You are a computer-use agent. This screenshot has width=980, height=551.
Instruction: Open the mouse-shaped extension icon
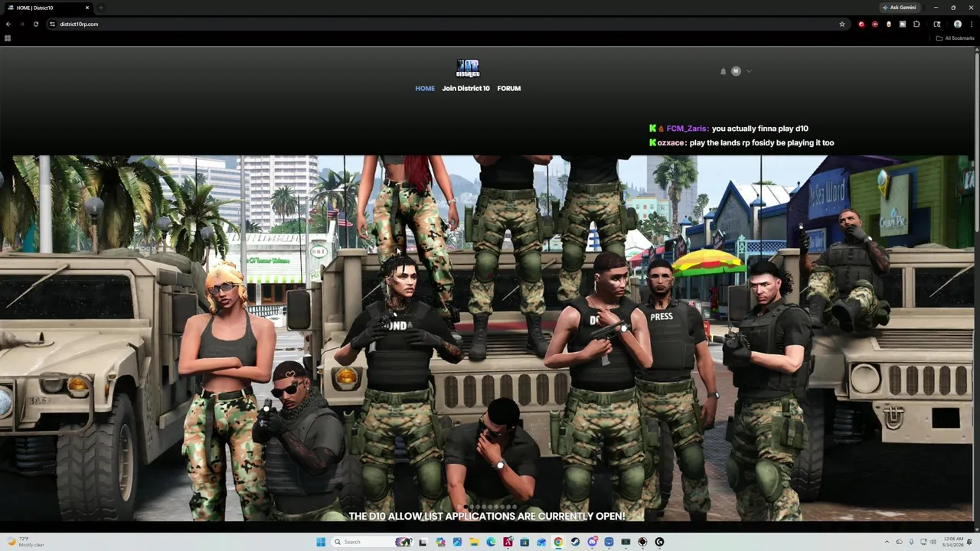click(x=889, y=24)
